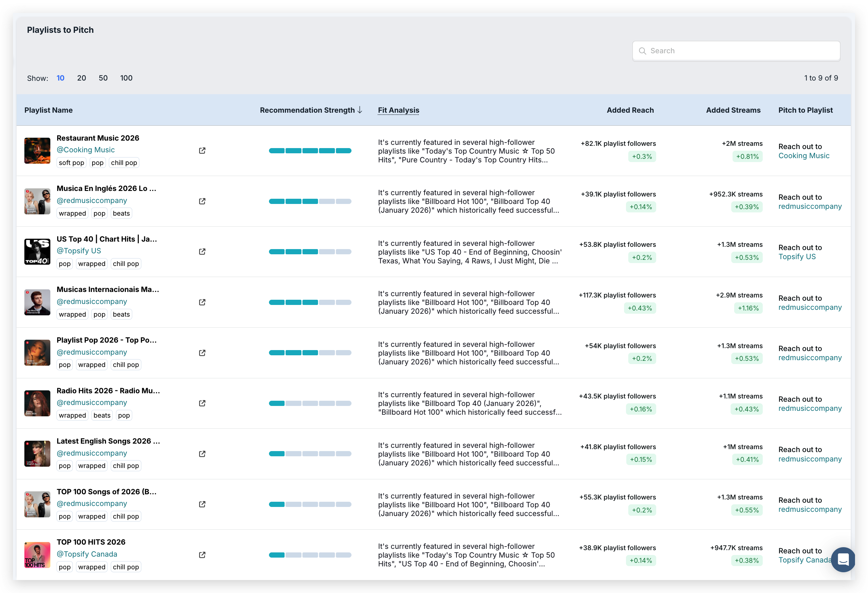The width and height of the screenshot is (868, 593).
Task: Show 20 playlists per page
Action: coord(82,78)
